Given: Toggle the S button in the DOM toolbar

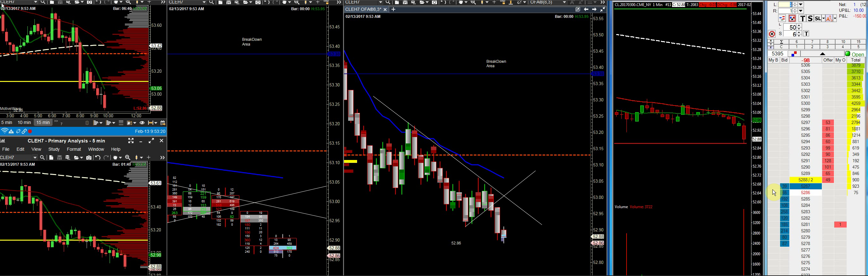Looking at the screenshot, I should click(x=810, y=18).
